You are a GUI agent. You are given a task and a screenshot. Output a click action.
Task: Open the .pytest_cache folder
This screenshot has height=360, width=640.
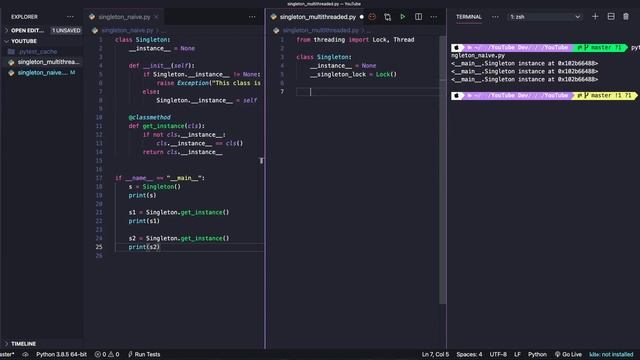38,51
